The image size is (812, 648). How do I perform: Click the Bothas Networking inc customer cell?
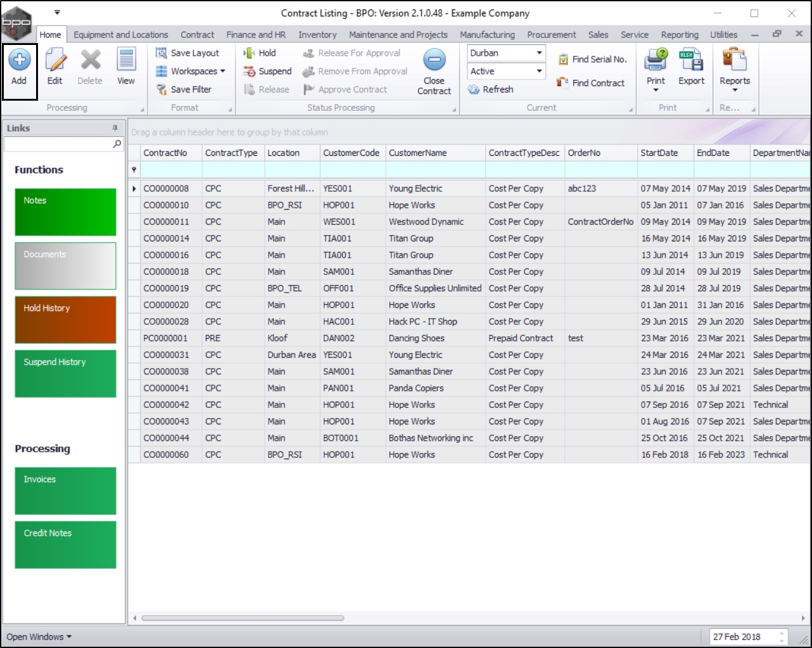tap(436, 438)
